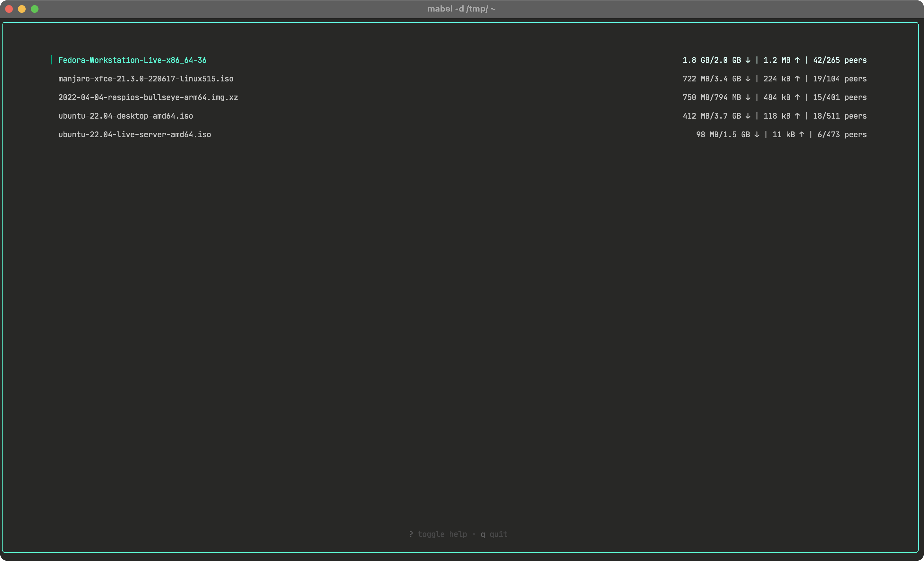Screen dimensions: 924x561
Task: Select ubuntu-22.04-desktop-amd64.iso entry
Action: point(126,116)
